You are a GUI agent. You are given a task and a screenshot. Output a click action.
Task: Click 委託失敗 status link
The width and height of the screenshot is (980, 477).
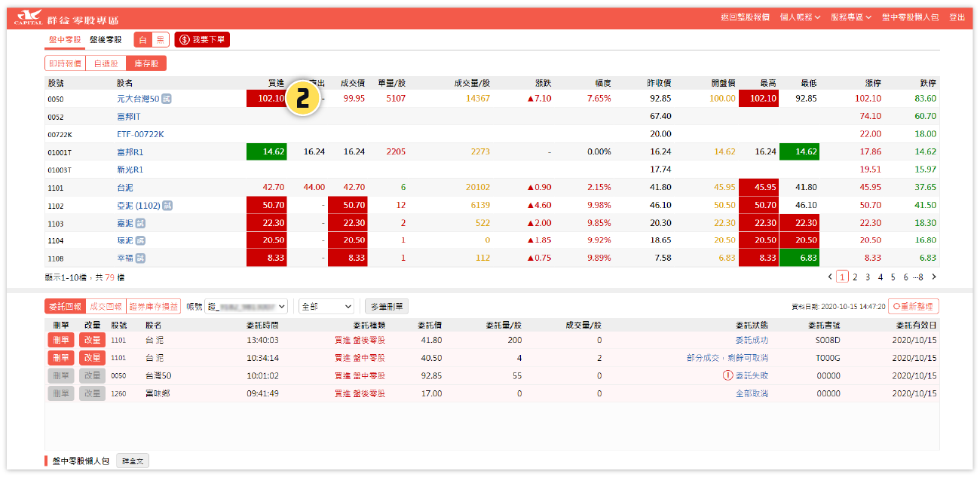(x=752, y=375)
